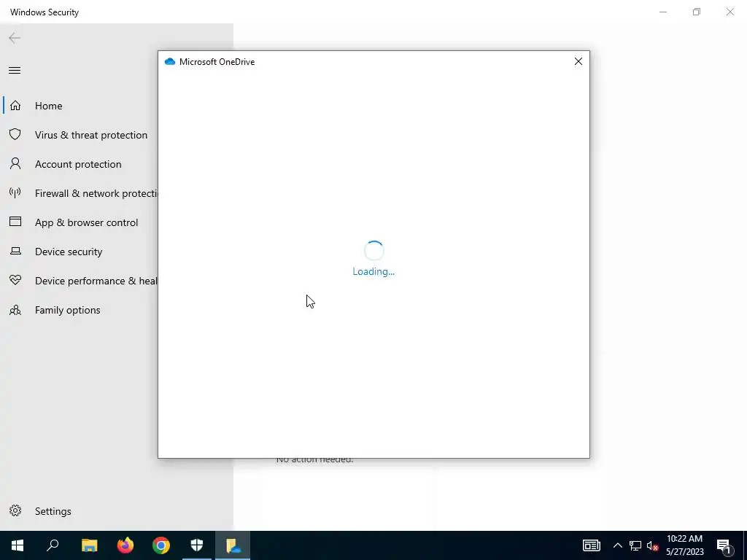
Task: Open the network status tray icon
Action: tap(635, 545)
